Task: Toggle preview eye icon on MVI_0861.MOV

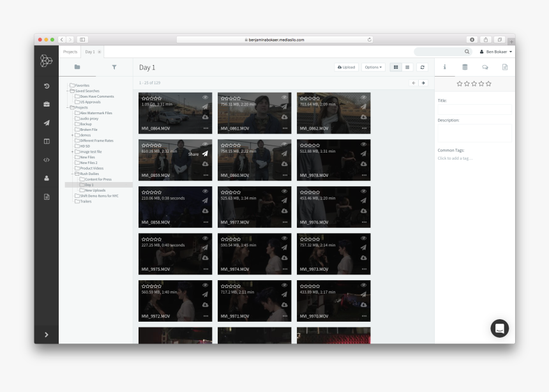Action: click(x=284, y=98)
